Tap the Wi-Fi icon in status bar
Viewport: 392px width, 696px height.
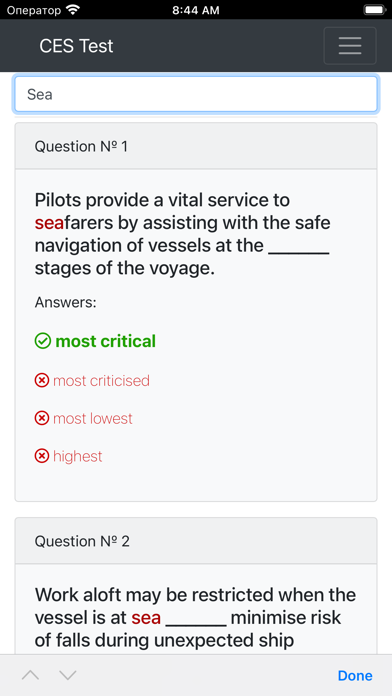click(x=73, y=9)
